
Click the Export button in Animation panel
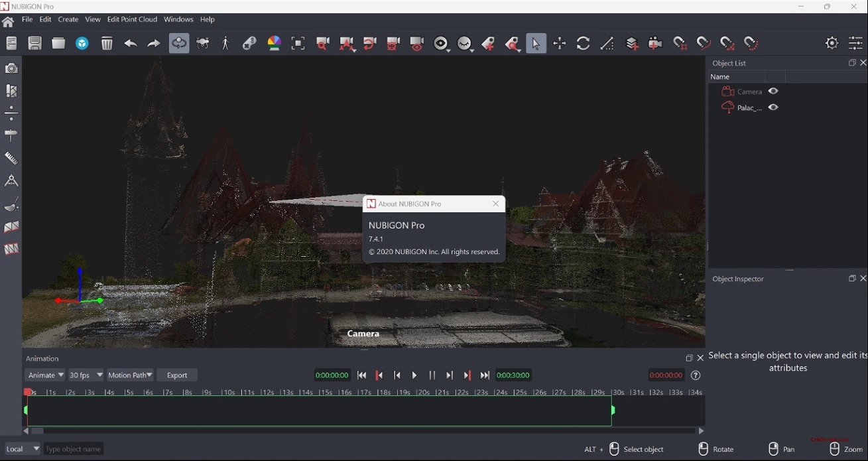(x=176, y=375)
